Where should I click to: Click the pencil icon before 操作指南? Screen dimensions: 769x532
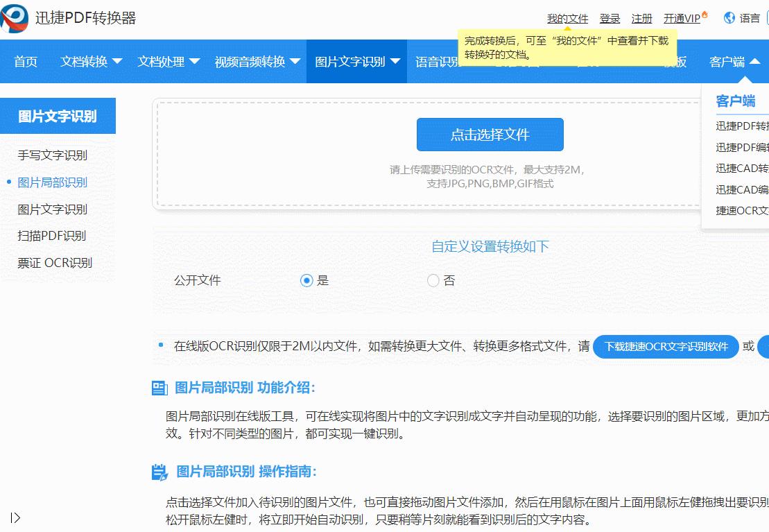pos(159,472)
